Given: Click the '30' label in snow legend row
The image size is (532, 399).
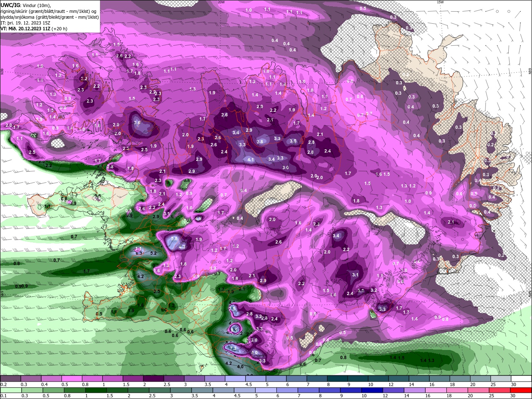Looking at the screenshot, I should [x=514, y=384].
